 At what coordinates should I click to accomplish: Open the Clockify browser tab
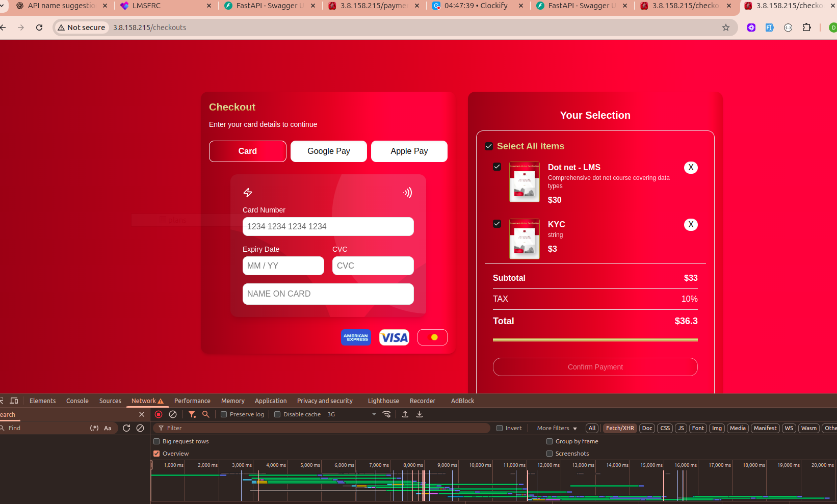click(475, 6)
